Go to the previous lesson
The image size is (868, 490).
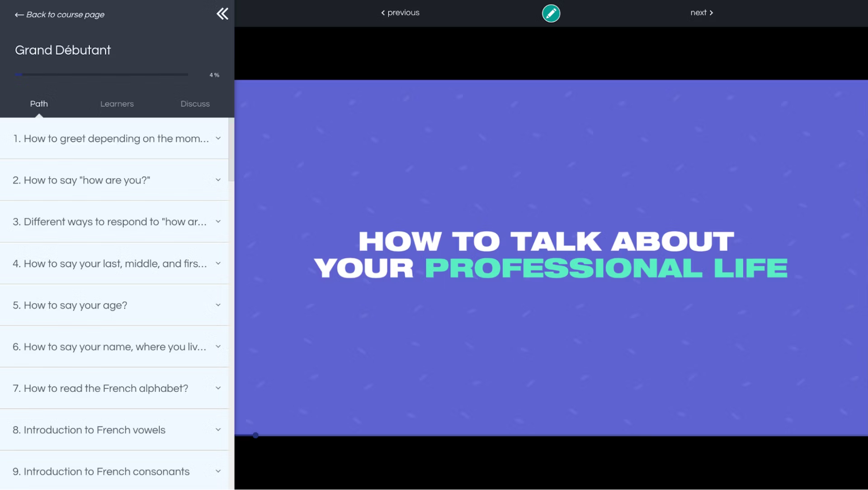(x=400, y=13)
